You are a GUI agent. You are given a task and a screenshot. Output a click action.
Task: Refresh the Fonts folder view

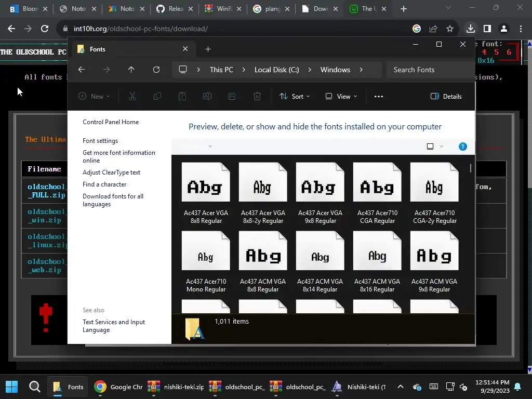156,70
